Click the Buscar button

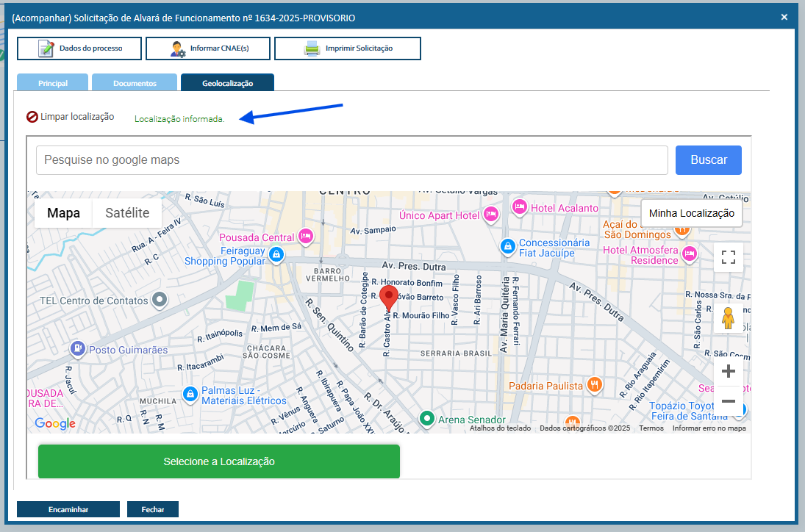(x=709, y=160)
